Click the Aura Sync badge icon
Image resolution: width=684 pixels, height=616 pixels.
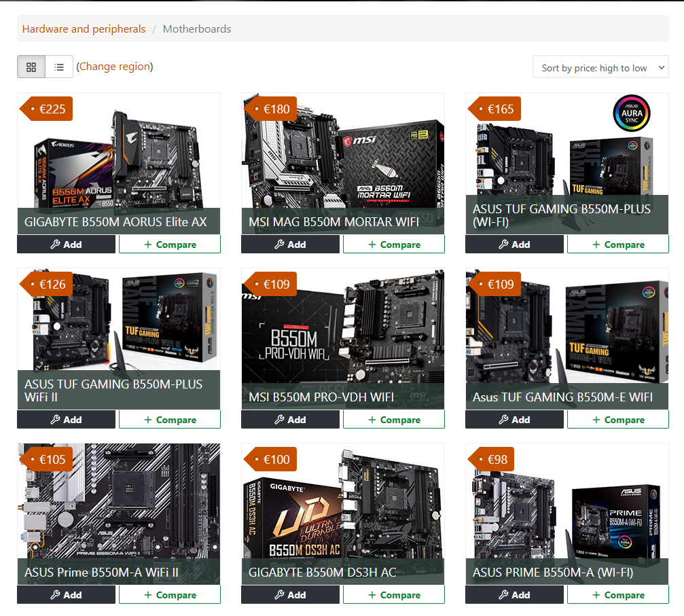(631, 113)
